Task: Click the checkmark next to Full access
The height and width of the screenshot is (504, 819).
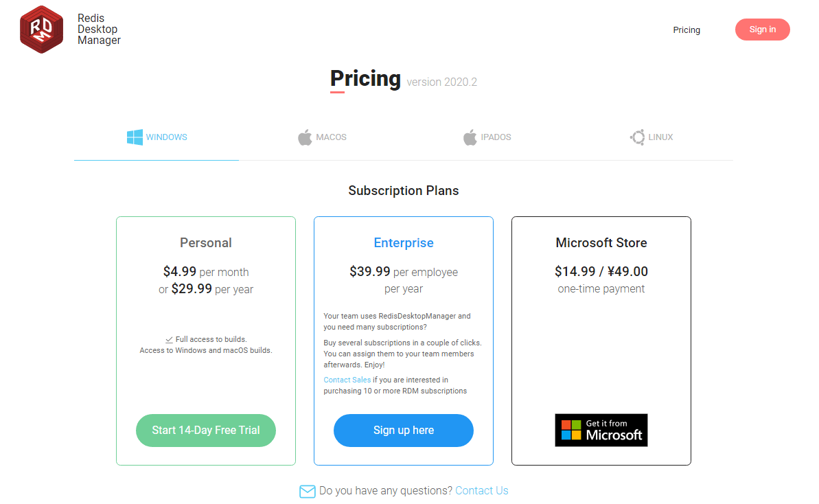Action: 169,339
